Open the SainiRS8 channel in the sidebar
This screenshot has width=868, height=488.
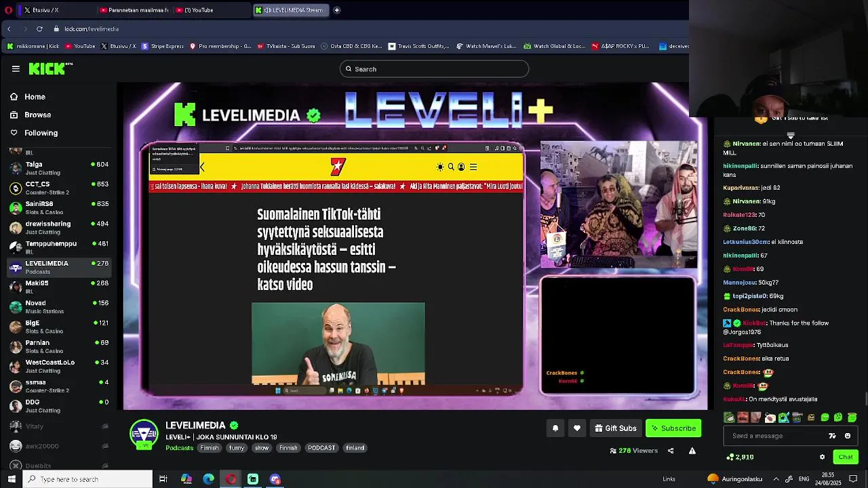click(59, 207)
